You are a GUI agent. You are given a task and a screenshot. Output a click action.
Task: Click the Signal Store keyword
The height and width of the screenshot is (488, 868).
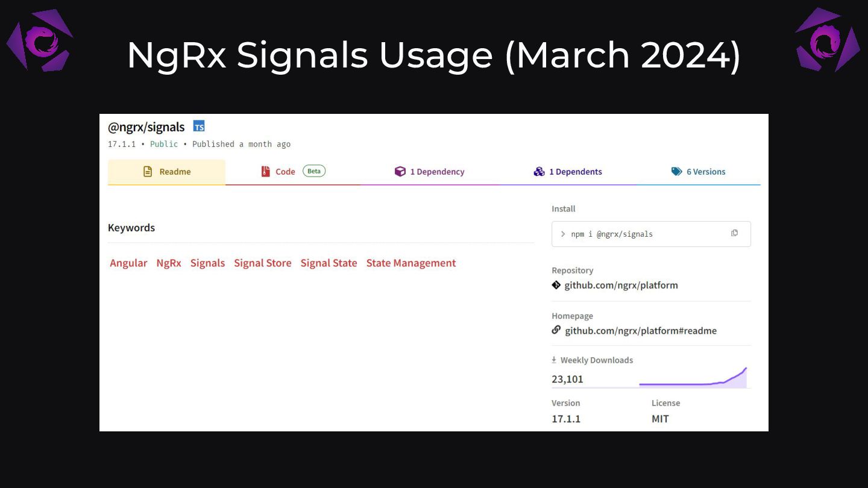click(x=262, y=263)
